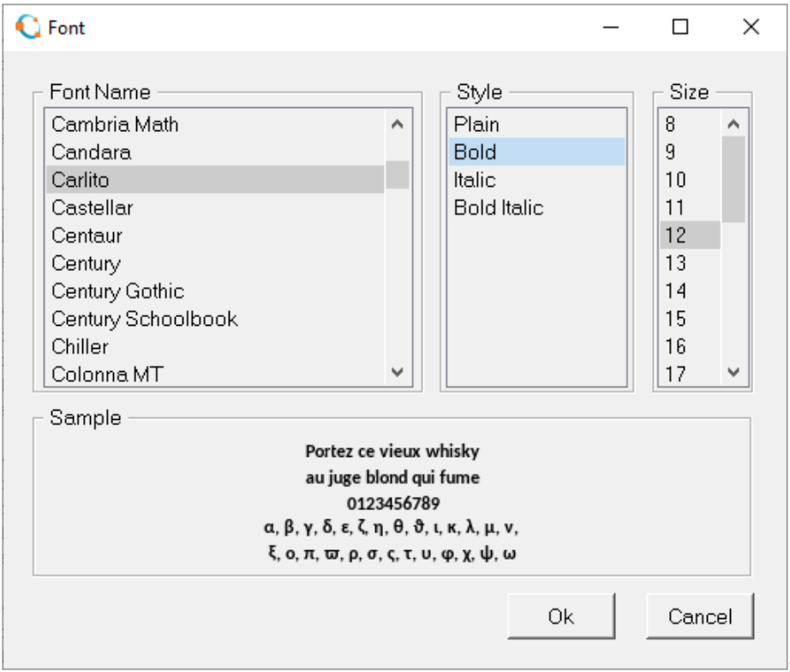The image size is (790, 672).
Task: Set font size to 14
Action: click(x=691, y=291)
